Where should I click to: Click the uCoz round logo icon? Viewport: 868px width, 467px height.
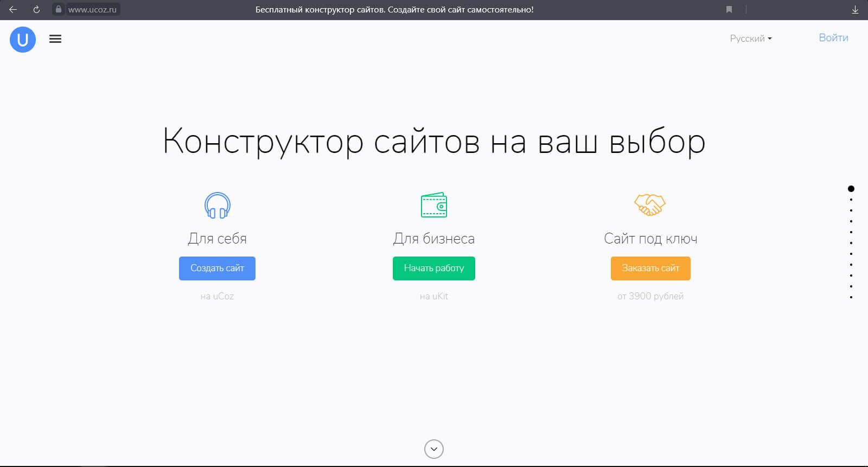coord(23,40)
